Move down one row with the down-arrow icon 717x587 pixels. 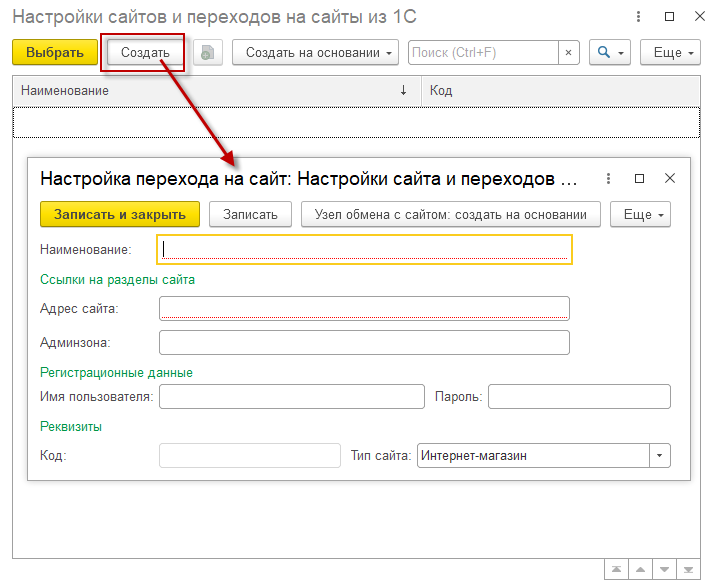point(664,569)
